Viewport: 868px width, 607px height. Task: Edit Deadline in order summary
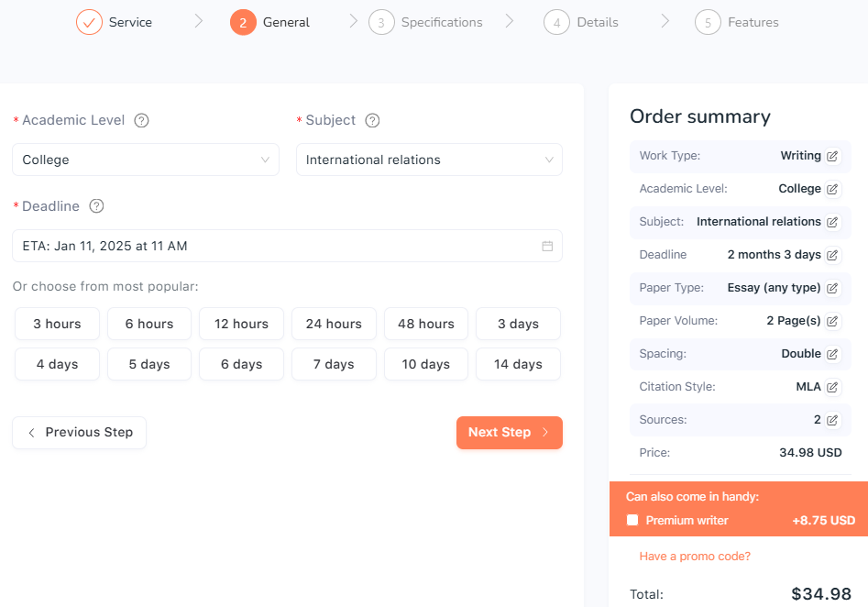pos(832,255)
